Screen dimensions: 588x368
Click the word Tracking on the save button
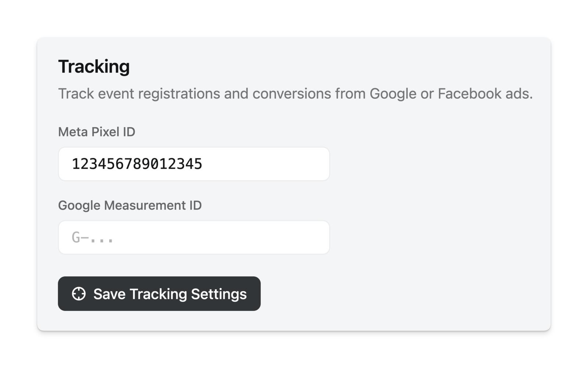158,294
